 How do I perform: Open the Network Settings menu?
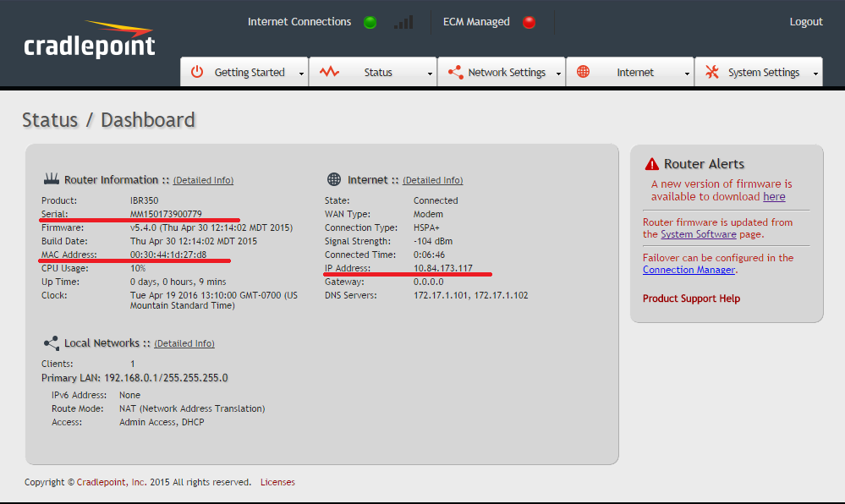502,72
